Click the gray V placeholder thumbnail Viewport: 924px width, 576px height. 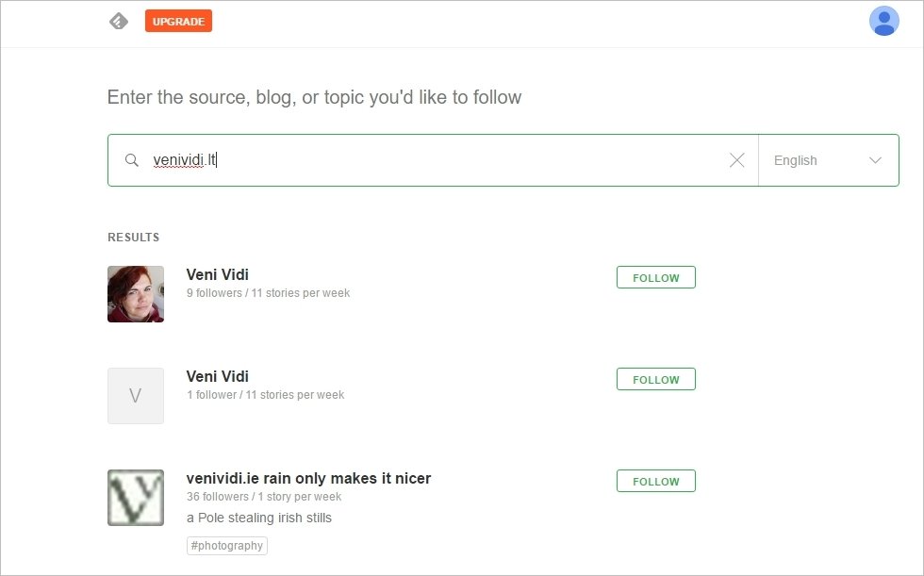pyautogui.click(x=136, y=396)
